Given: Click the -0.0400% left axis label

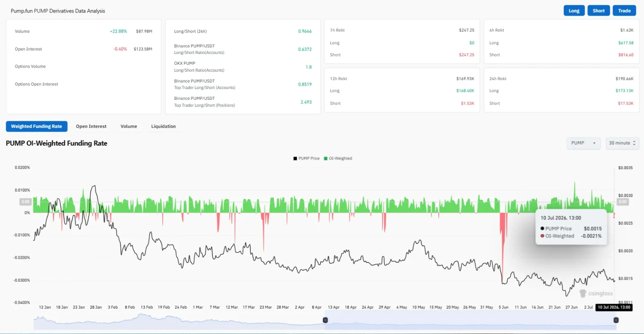Looking at the screenshot, I should tap(22, 303).
